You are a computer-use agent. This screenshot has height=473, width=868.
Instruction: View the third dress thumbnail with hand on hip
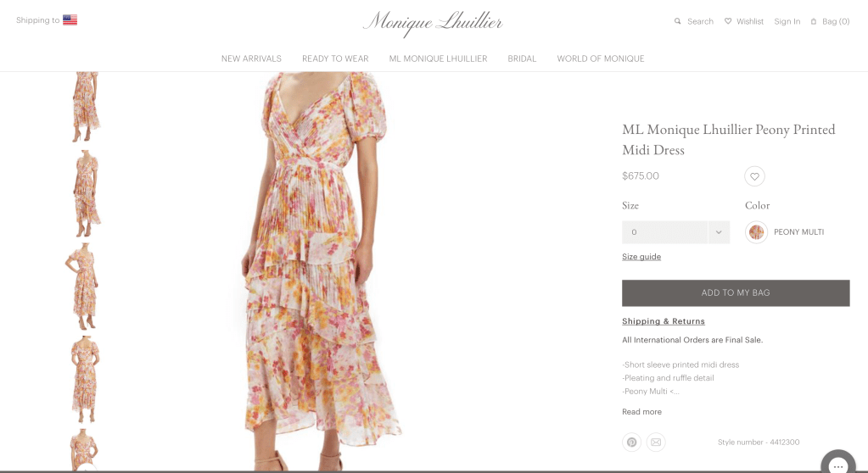[84, 287]
